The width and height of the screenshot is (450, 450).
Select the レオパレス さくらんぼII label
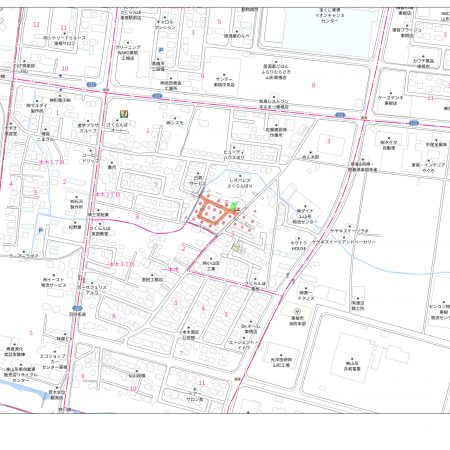[x=240, y=183]
